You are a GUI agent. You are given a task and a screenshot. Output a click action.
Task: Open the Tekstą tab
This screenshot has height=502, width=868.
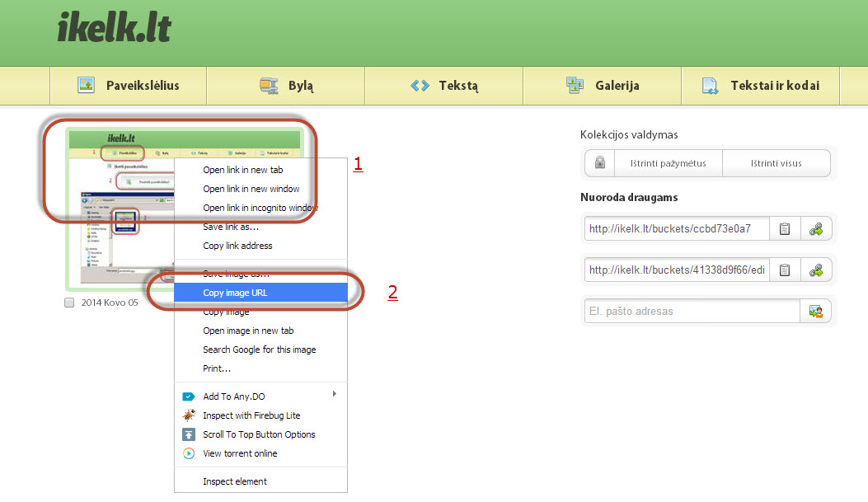pos(444,85)
